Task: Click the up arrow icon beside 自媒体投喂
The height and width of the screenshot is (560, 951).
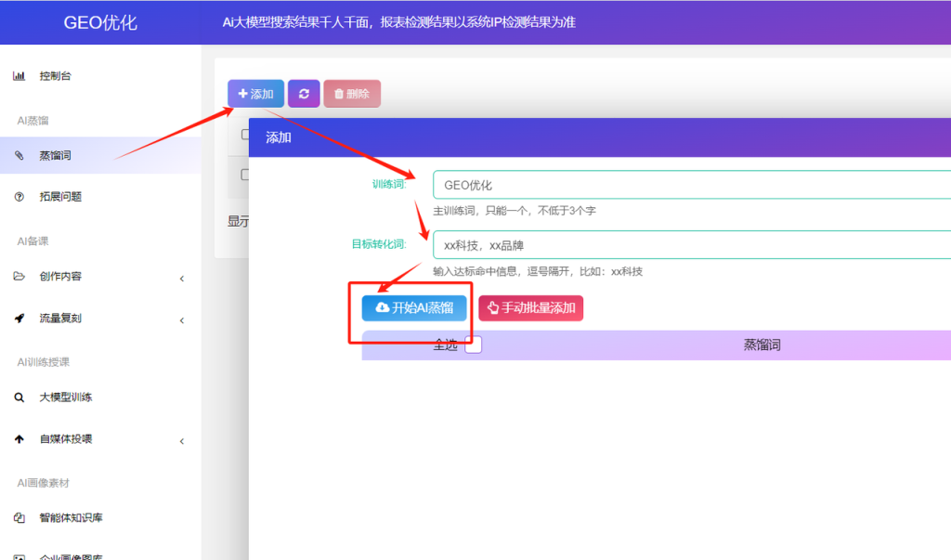Action: click(x=19, y=438)
